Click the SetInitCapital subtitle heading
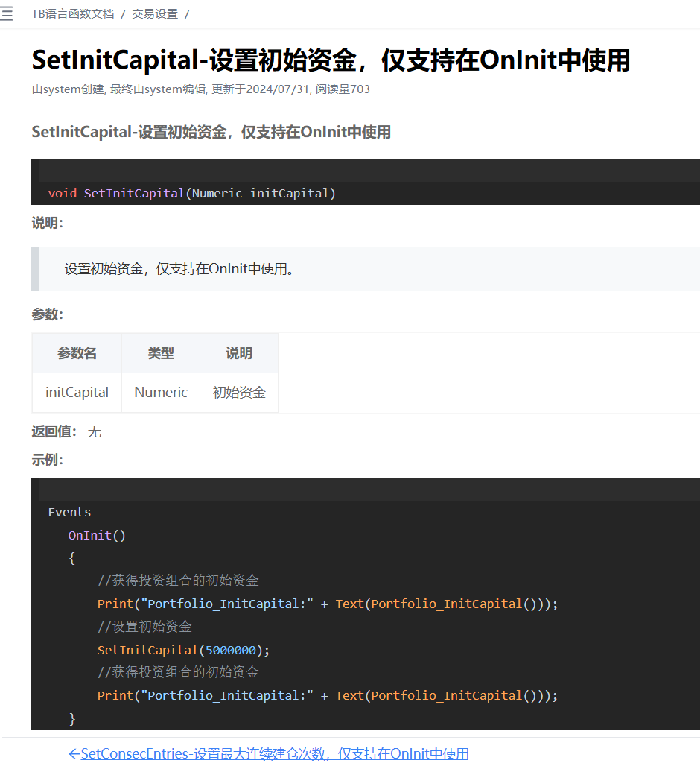This screenshot has width=700, height=775. click(211, 133)
